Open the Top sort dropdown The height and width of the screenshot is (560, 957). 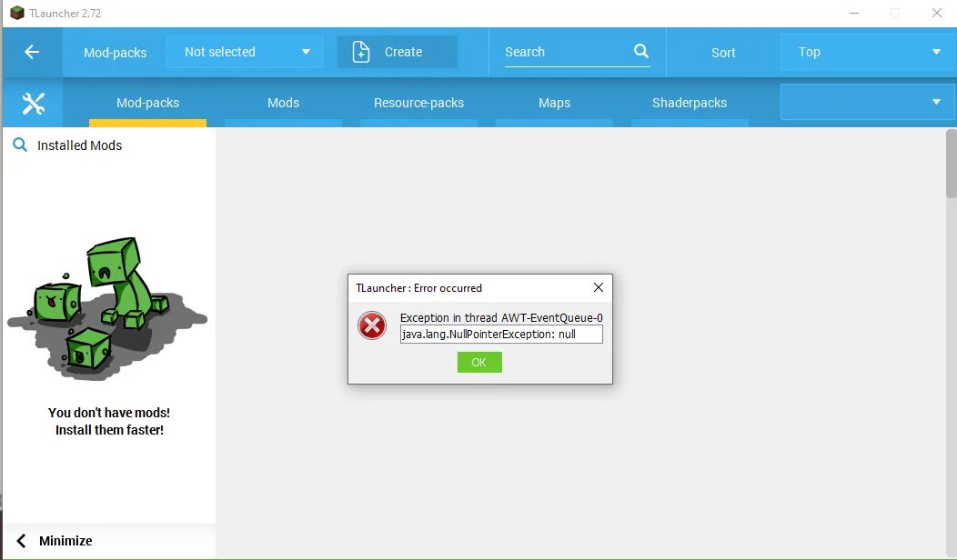point(868,52)
